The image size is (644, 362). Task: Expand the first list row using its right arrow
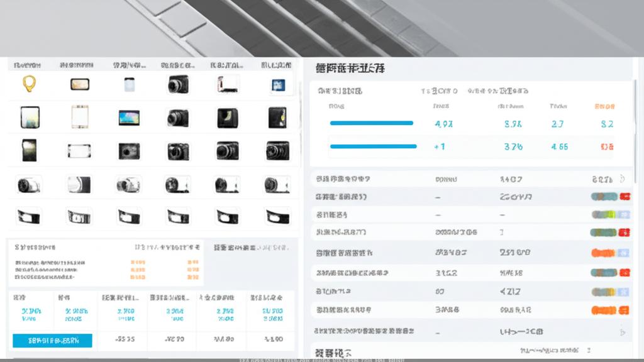[622, 178]
